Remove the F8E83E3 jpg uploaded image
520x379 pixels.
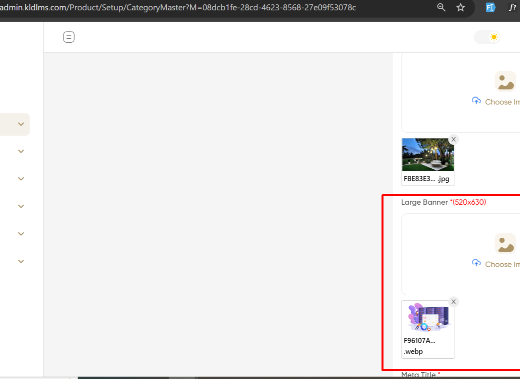click(453, 139)
